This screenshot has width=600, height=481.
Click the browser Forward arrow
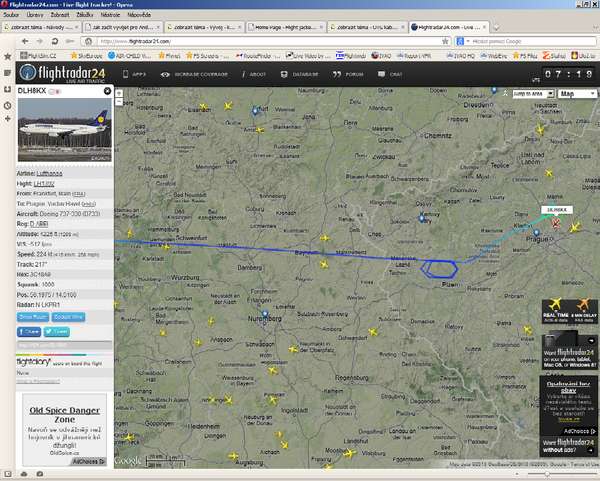39,41
